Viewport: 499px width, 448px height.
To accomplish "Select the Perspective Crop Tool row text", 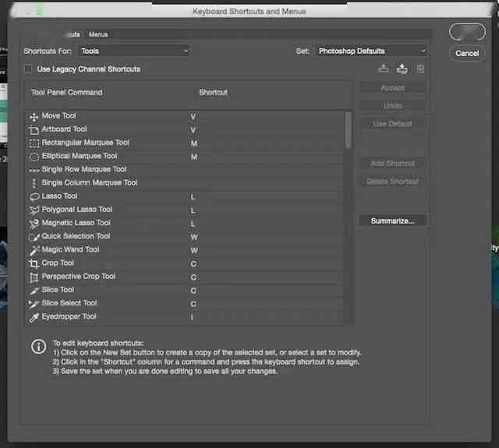I will point(79,277).
